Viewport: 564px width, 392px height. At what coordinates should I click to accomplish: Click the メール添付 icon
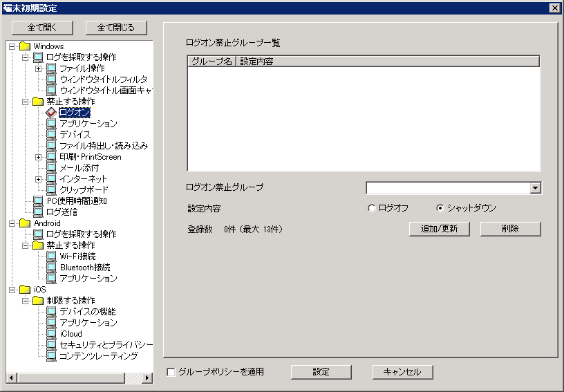coord(51,168)
